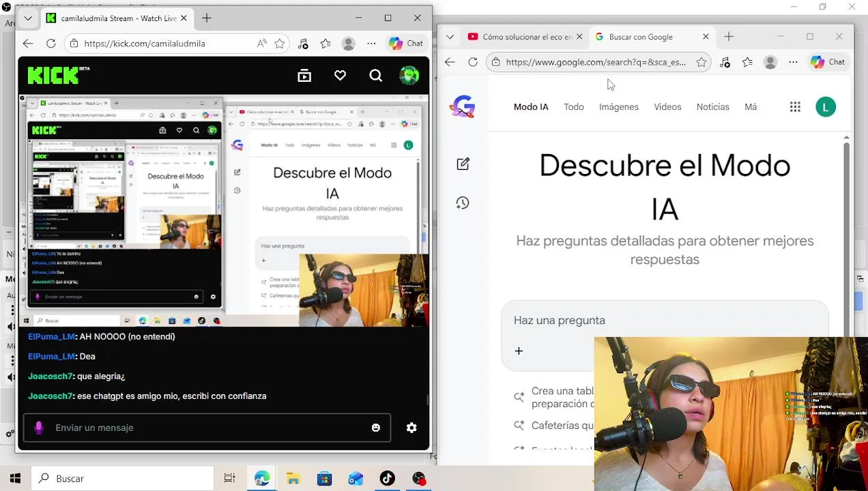Open Kick search magnifier icon
868x491 pixels.
coord(375,76)
